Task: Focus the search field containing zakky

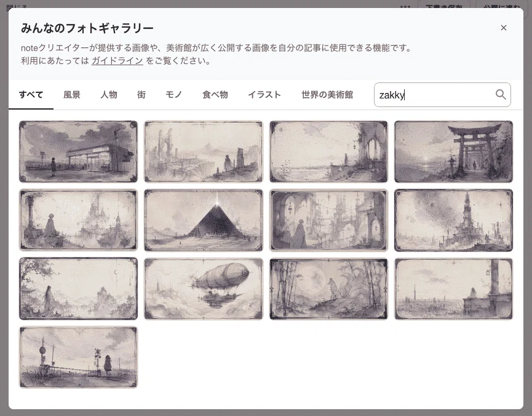Action: click(x=442, y=95)
